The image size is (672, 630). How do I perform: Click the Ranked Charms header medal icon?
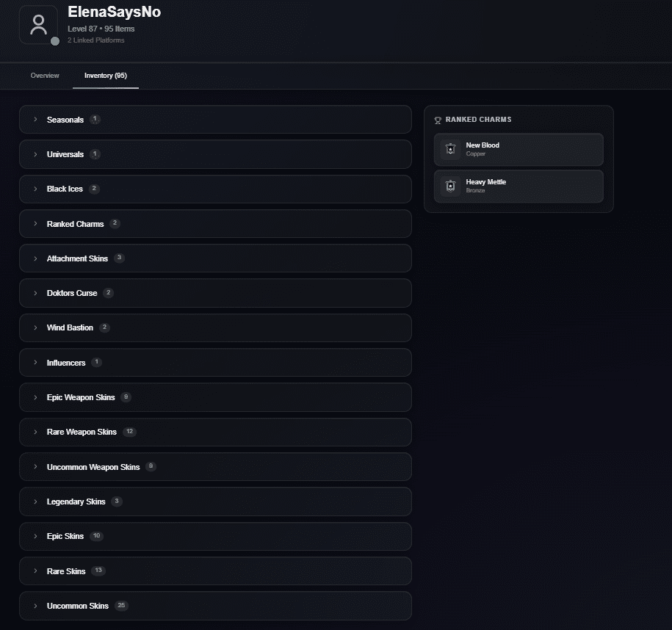tap(438, 120)
